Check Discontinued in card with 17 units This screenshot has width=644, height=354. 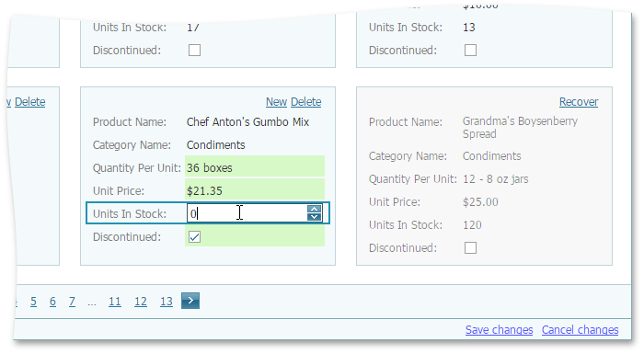[194, 50]
